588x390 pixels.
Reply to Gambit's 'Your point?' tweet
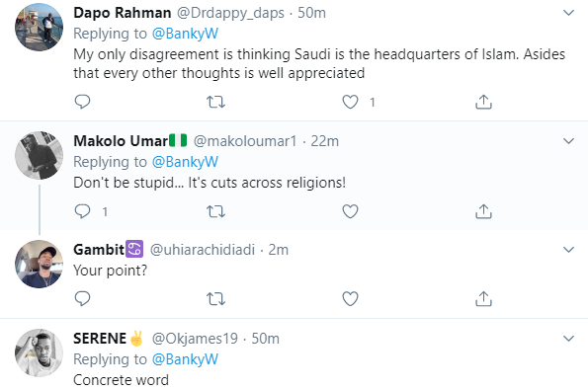coord(82,298)
